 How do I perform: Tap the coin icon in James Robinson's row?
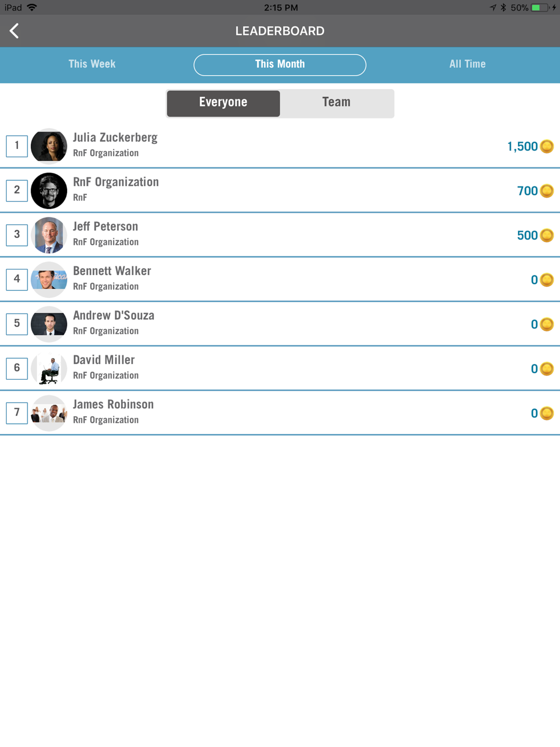[x=547, y=413]
